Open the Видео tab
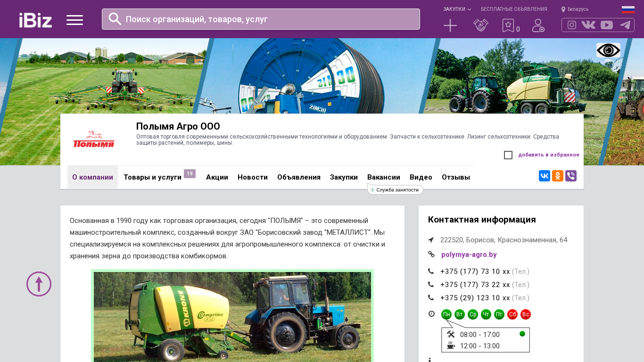This screenshot has height=362, width=644. [x=421, y=177]
